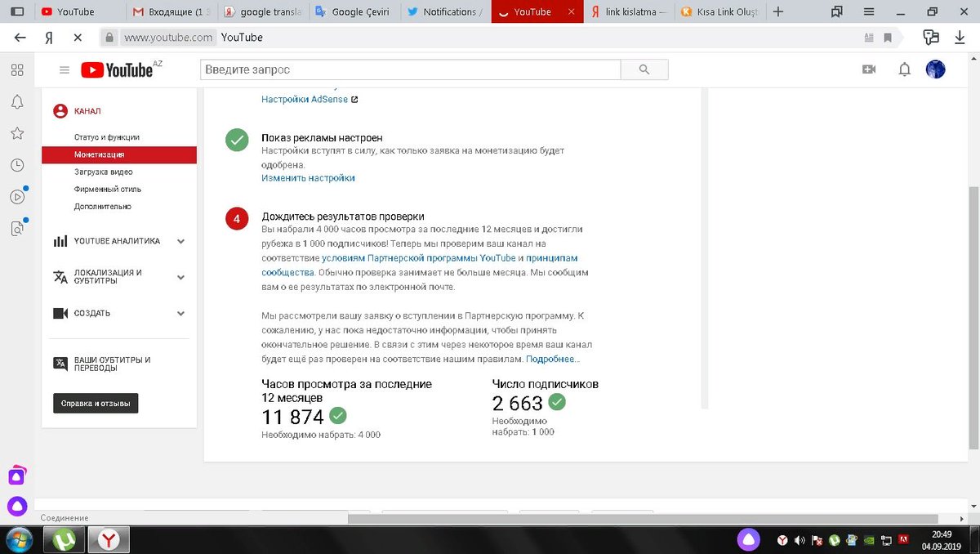Click Настройки AdSense link
Image resolution: width=980 pixels, height=554 pixels.
point(305,100)
